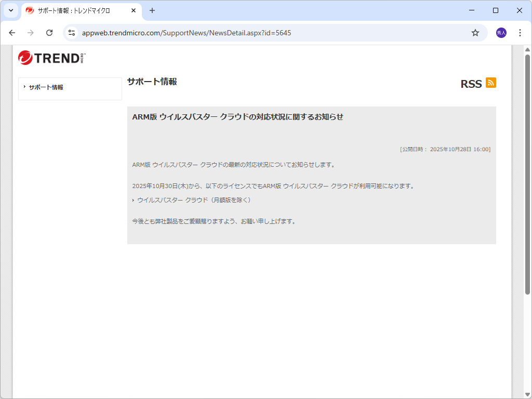Open the RSS feed icon

click(x=490, y=82)
